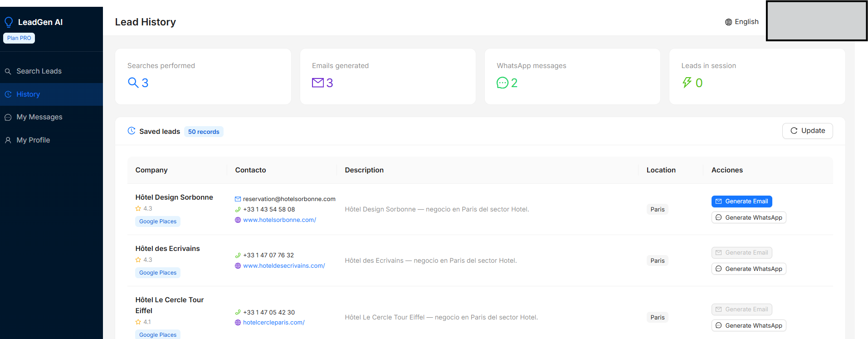Image resolution: width=868 pixels, height=339 pixels.
Task: Click the Paris location tag for Hôtel Le Cercle Tour Eiffel
Action: pyautogui.click(x=657, y=317)
